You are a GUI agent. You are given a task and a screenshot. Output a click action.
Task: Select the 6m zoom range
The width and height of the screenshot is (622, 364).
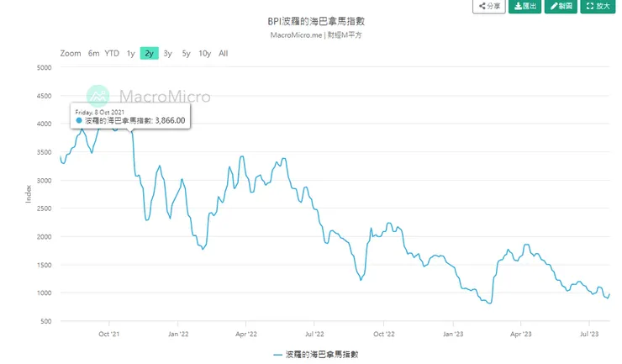(94, 54)
